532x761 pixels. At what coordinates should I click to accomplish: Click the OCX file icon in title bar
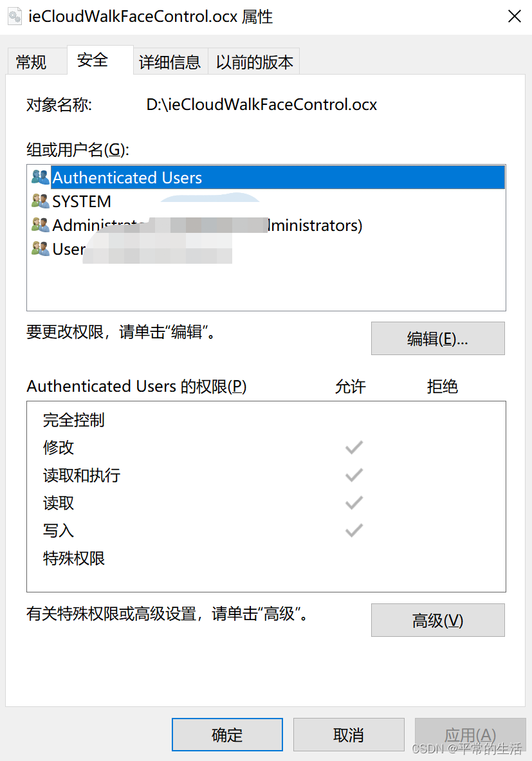(x=14, y=16)
